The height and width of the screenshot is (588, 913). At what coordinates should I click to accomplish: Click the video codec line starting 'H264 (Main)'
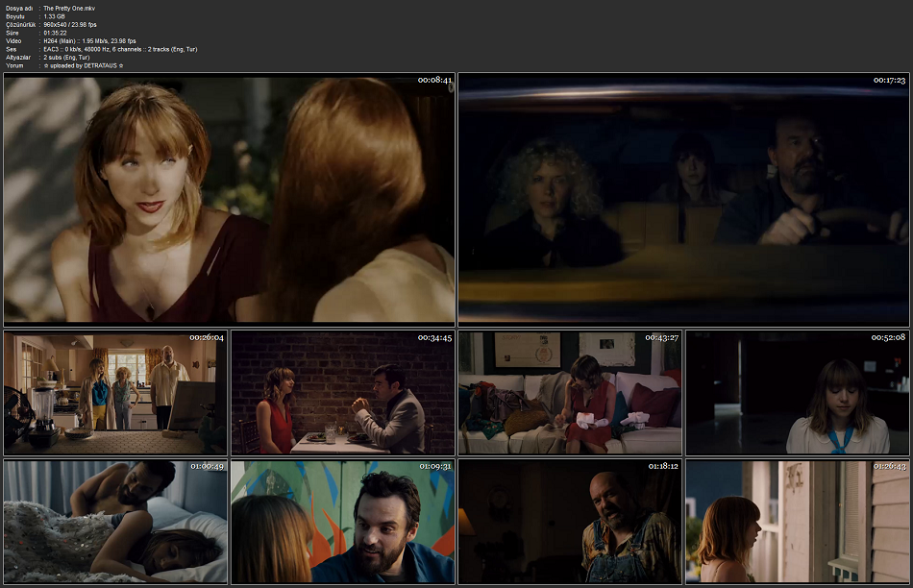pyautogui.click(x=89, y=40)
